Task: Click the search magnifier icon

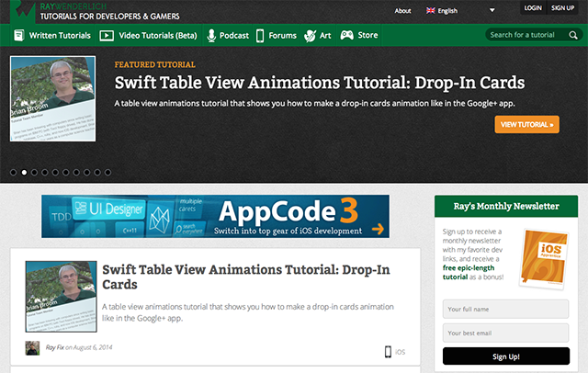Action: point(573,35)
